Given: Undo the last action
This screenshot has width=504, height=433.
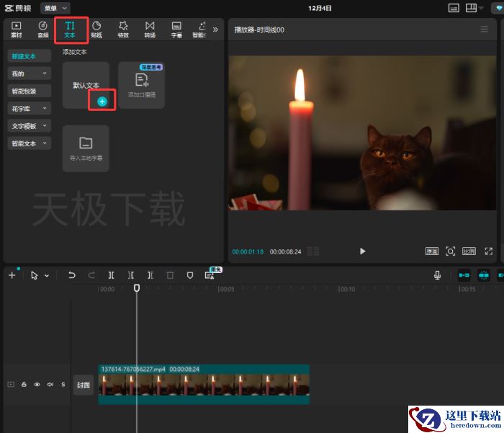Looking at the screenshot, I should coord(72,275).
